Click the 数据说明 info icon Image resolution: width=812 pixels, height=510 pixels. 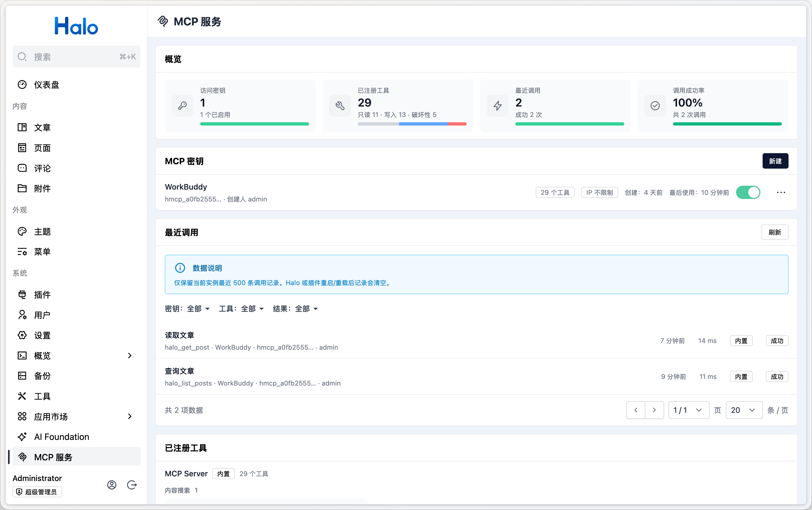pos(180,268)
